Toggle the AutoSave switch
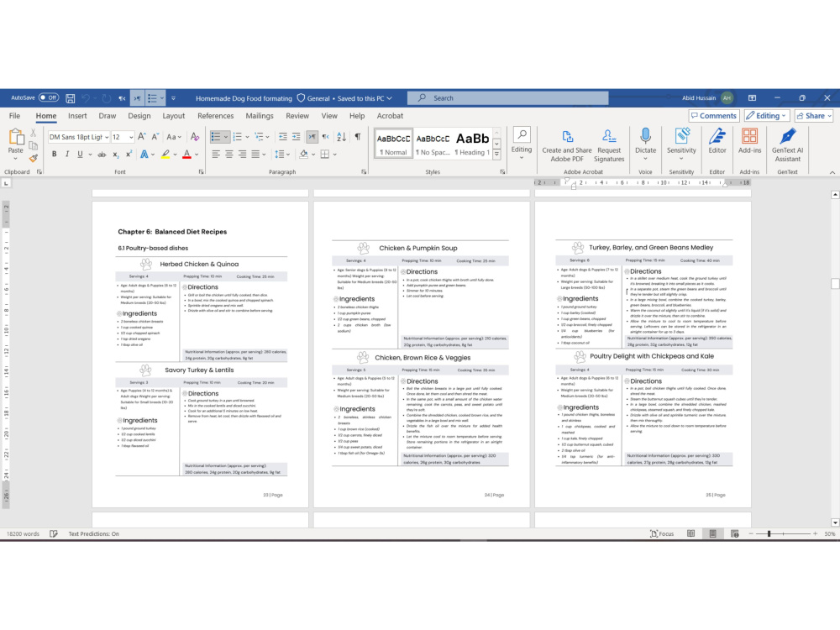 coord(48,98)
